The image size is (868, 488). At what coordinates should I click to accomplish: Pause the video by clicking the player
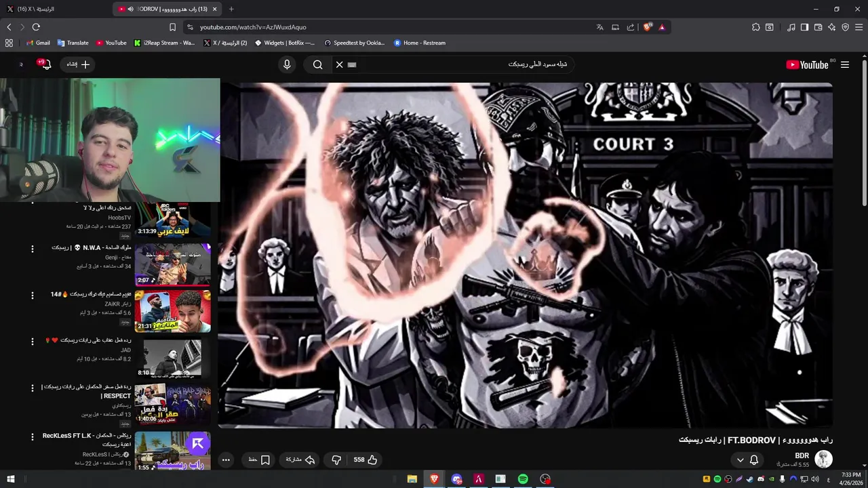coord(526,255)
